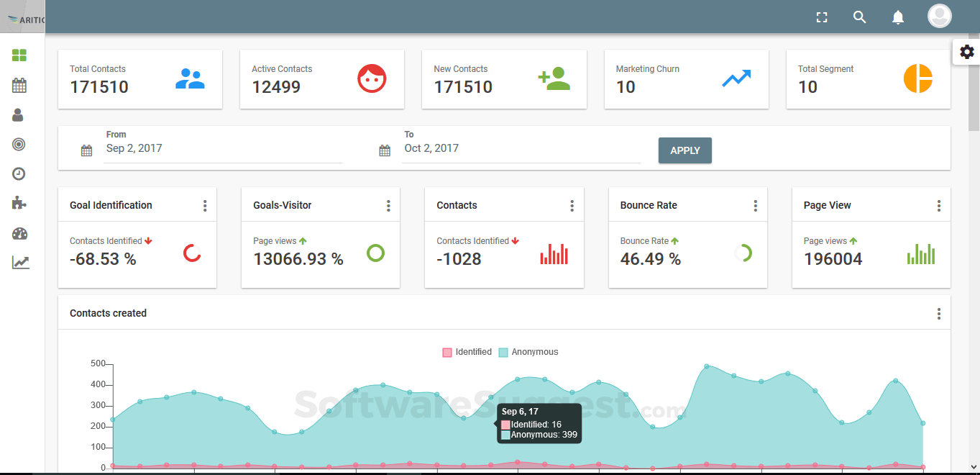The image size is (980, 475).
Task: Click the search magnifier icon
Action: [859, 17]
